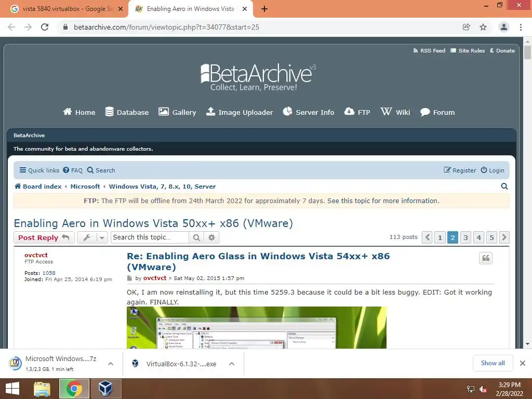Viewport: 532px width, 399px height.
Task: Go back with browser back arrow
Action: point(11,27)
